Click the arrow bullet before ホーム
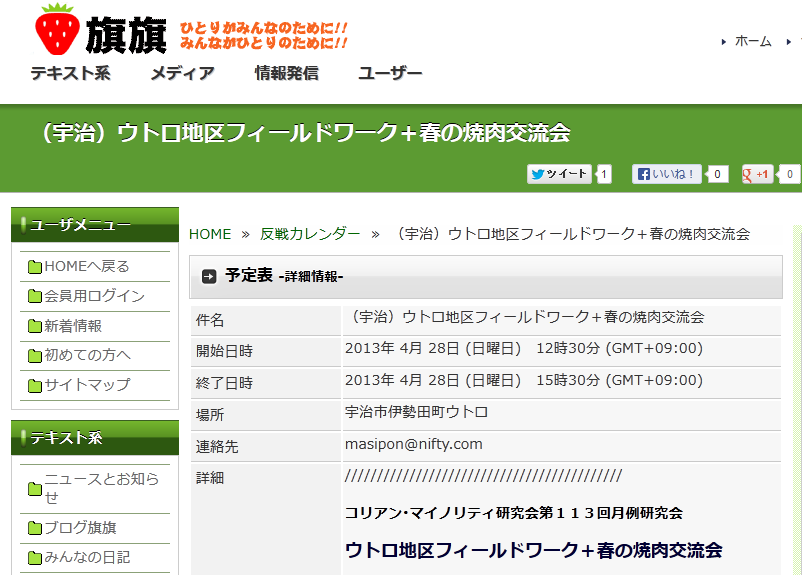 click(x=723, y=42)
